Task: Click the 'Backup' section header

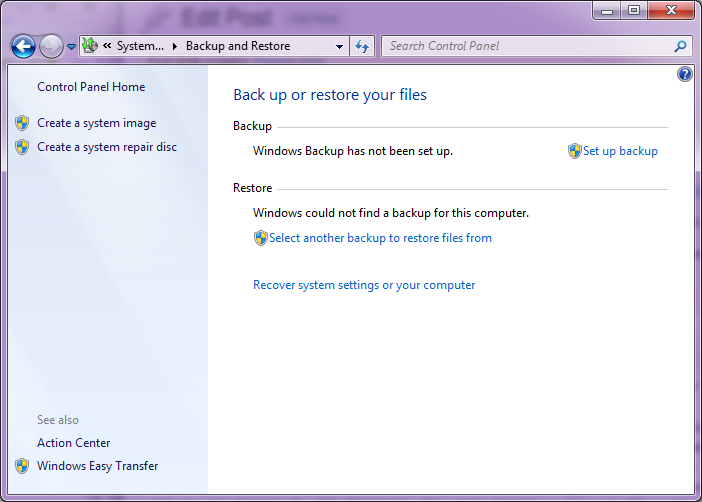Action: pyautogui.click(x=252, y=126)
